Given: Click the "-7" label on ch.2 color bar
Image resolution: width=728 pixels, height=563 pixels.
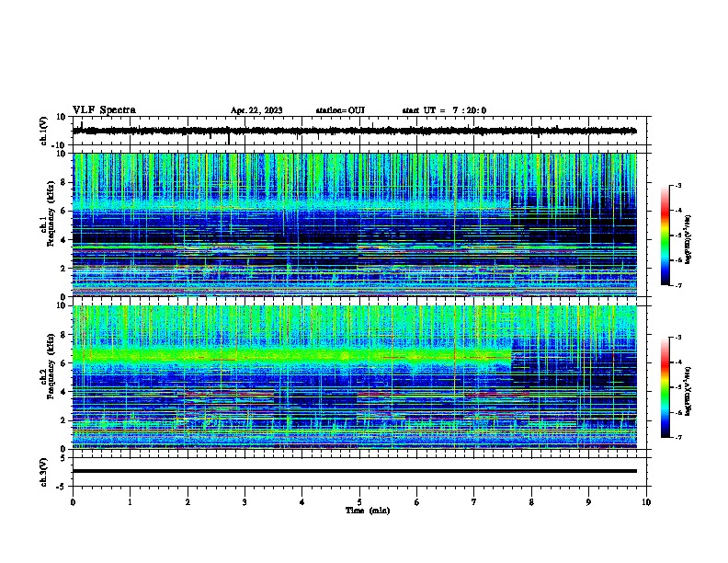Looking at the screenshot, I should pos(677,437).
